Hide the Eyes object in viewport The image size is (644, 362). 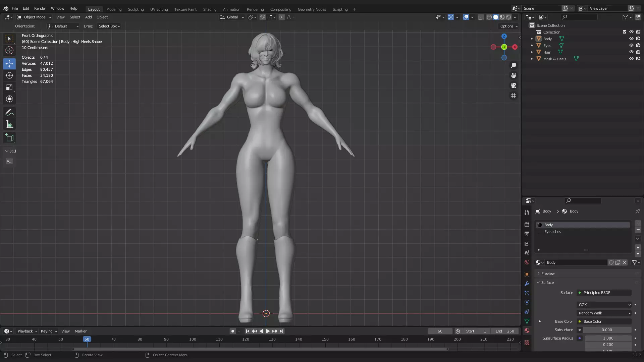631,45
